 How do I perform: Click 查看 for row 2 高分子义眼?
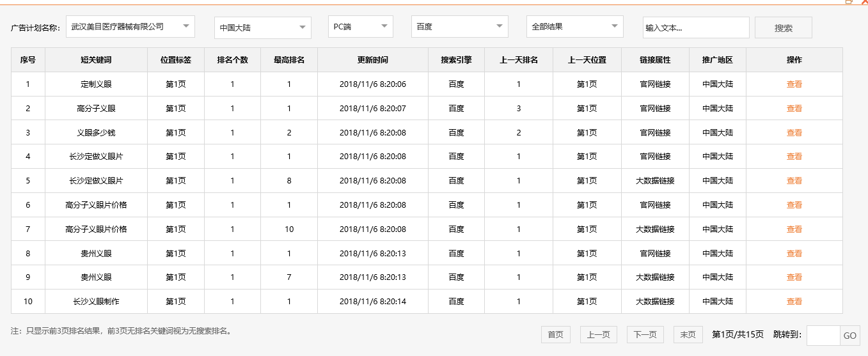tap(794, 109)
